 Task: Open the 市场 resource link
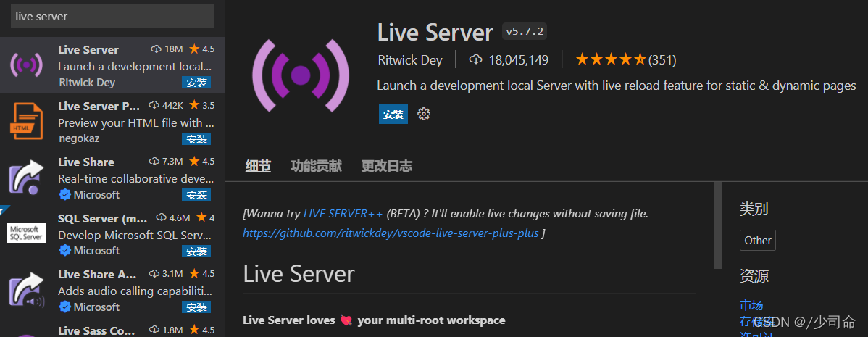(x=751, y=305)
